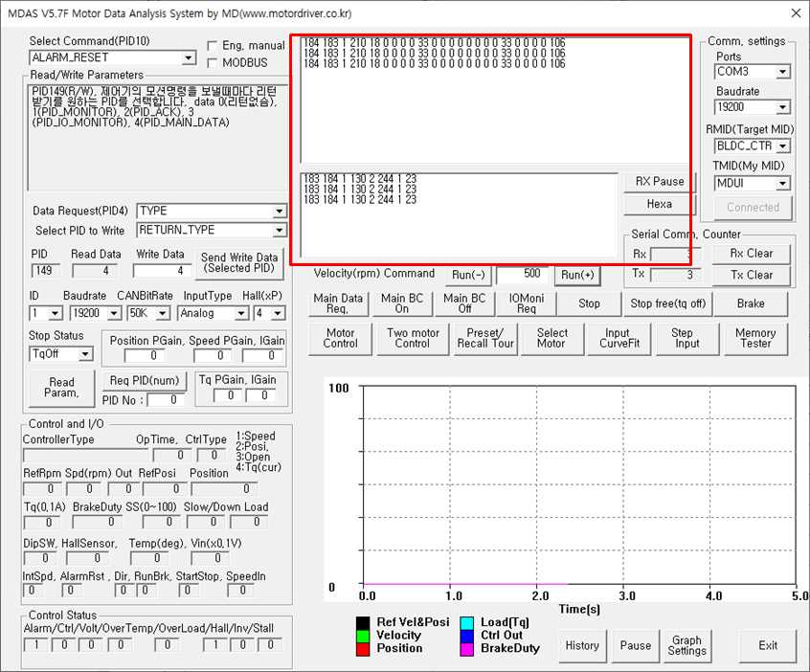The height and width of the screenshot is (672, 810).
Task: Click the RX Pause button
Action: pos(660,182)
